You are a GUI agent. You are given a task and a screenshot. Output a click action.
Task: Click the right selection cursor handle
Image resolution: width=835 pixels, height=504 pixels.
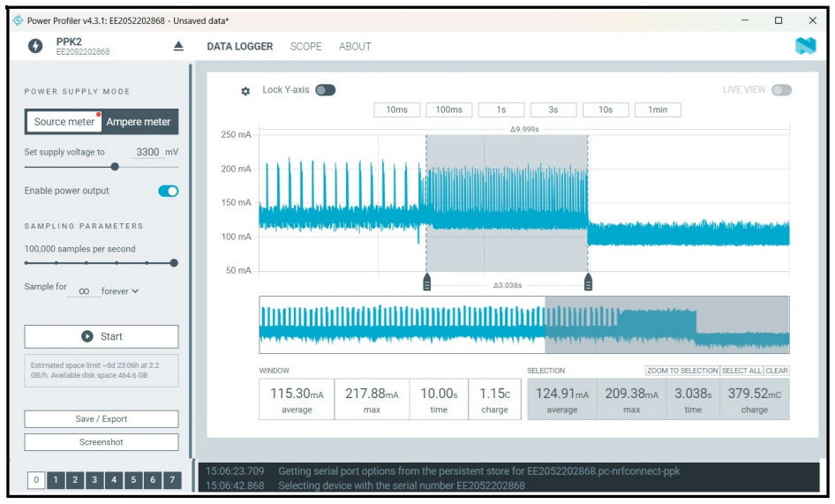[x=588, y=282]
